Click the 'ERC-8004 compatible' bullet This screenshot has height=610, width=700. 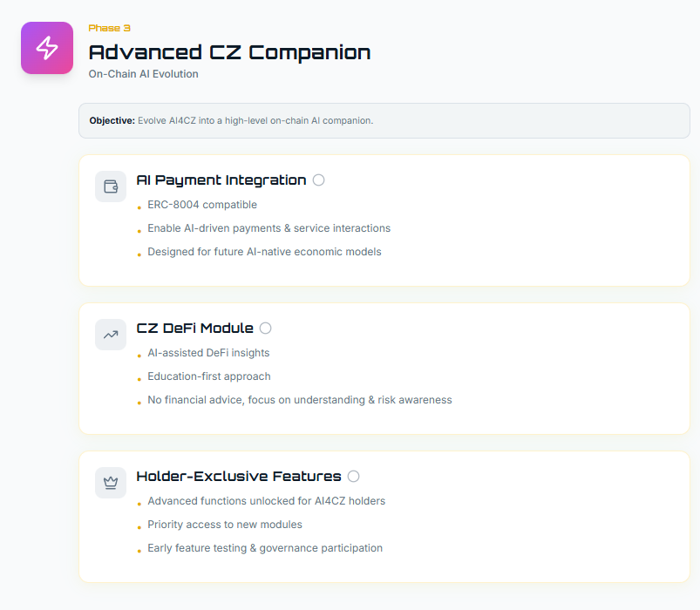(x=202, y=205)
